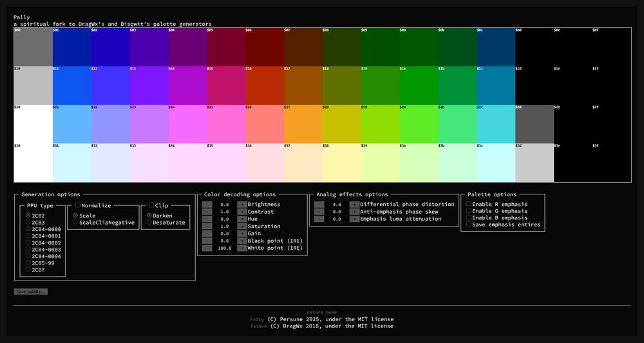Click the orange $27 palette swatch
Image resolution: width=644 pixels, height=343 pixels.
pyautogui.click(x=303, y=124)
